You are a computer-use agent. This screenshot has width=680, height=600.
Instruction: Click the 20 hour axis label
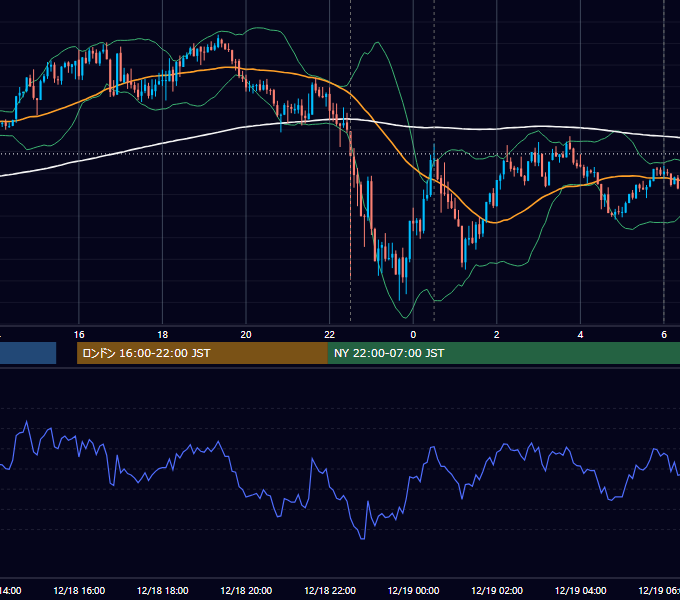tap(246, 335)
